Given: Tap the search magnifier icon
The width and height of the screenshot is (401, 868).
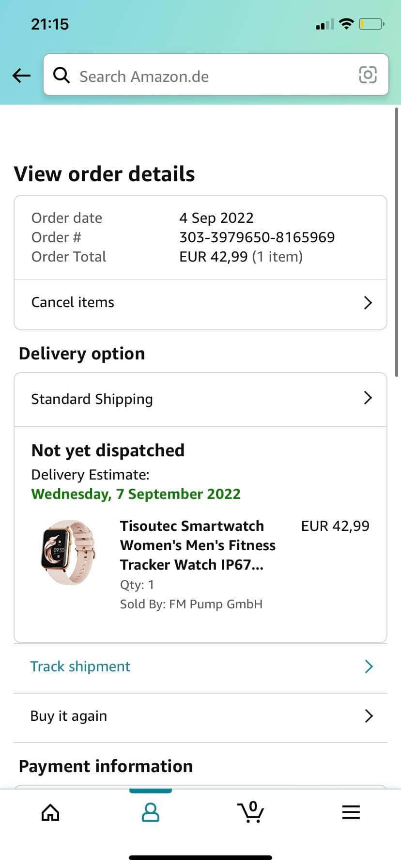Looking at the screenshot, I should click(62, 75).
